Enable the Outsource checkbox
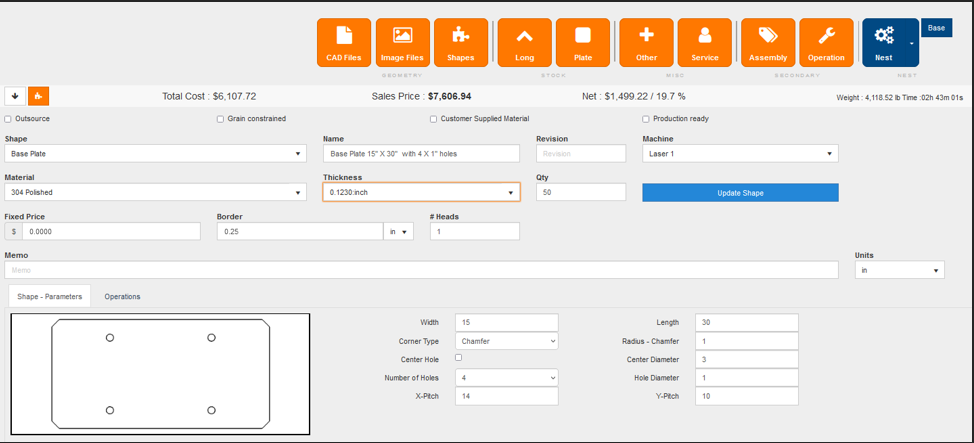Screen dimensions: 974x443 9,119
